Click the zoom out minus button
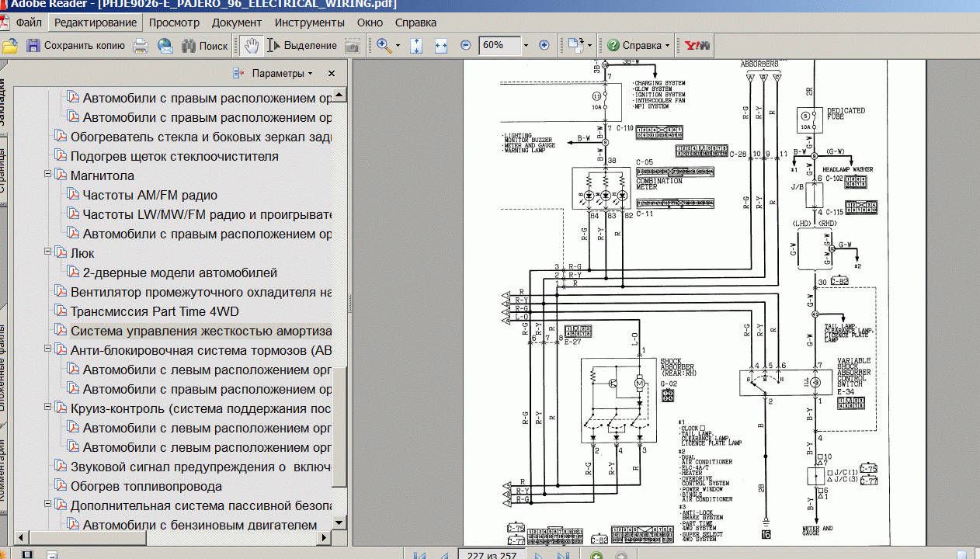The width and height of the screenshot is (980, 559). click(466, 46)
